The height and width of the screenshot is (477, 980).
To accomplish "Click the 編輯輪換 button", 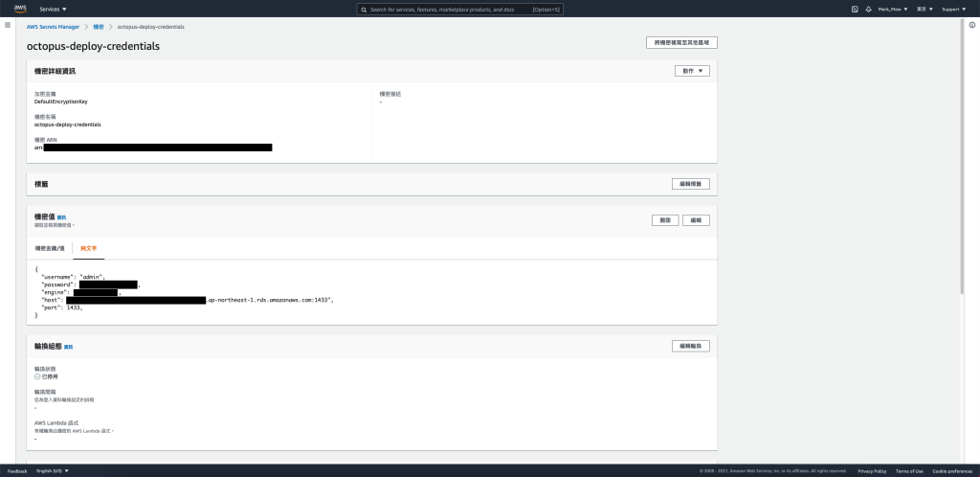I will click(691, 346).
